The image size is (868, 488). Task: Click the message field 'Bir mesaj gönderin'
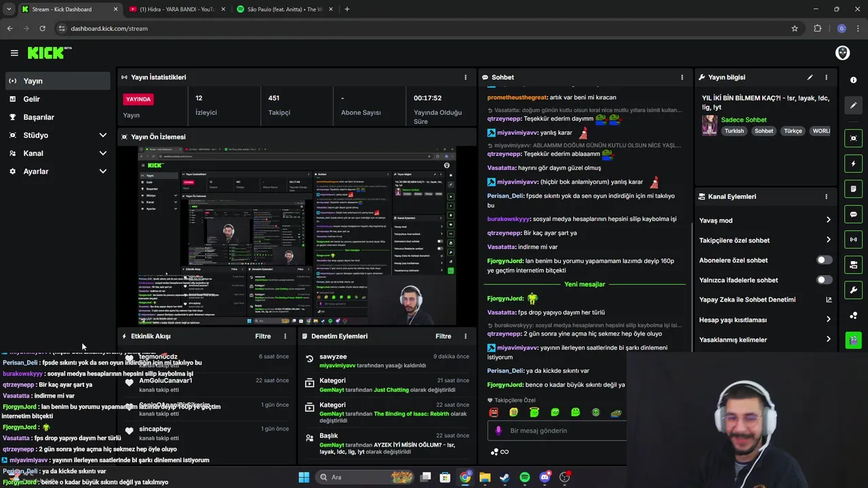556,430
